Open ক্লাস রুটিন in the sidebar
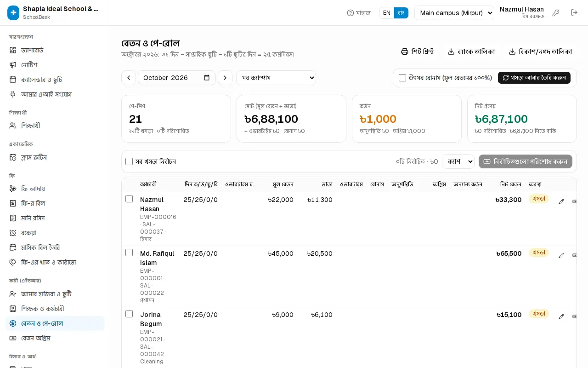Viewport: 588px width, 368px height. pos(55,157)
